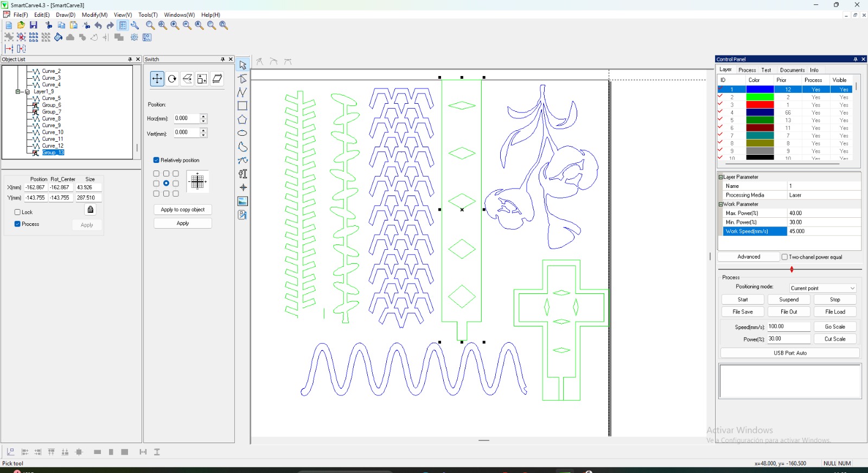Screen dimensions: 868x473
Task: Click the import image tool icon
Action: 242,201
